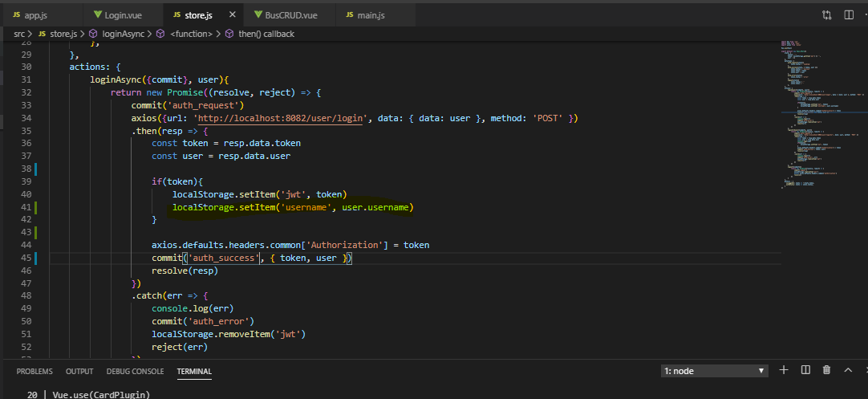The width and height of the screenshot is (868, 399).
Task: Click 'console.log(err)' statement
Action: click(x=193, y=308)
